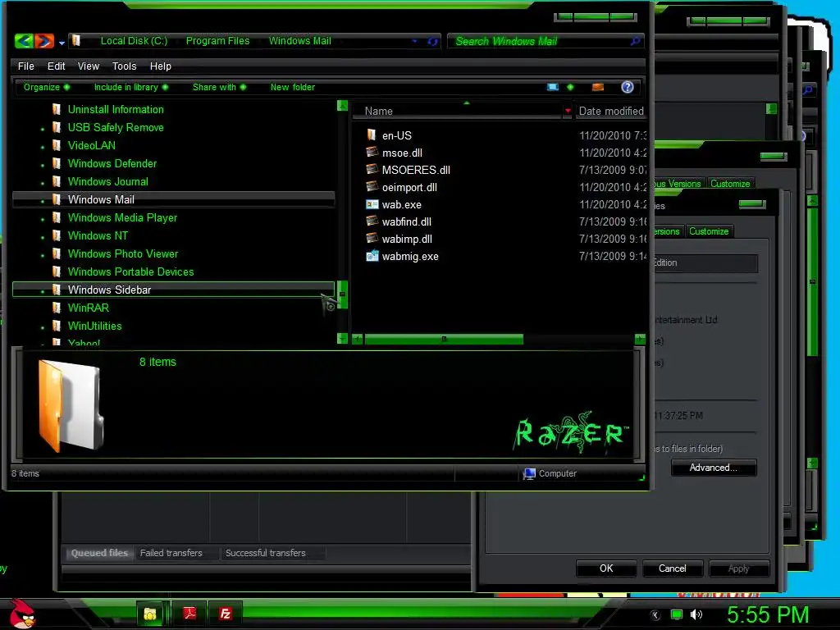Viewport: 840px width, 630px height.
Task: Open the Share with dropdown
Action: tap(219, 87)
